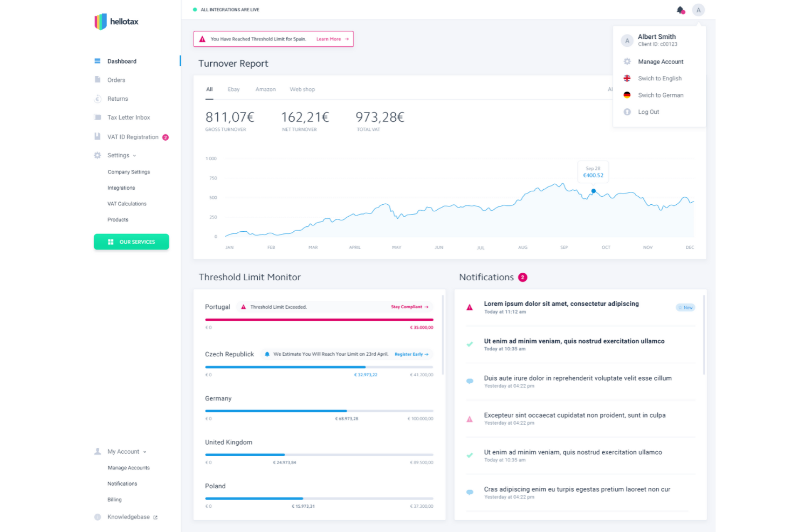
Task: Open Orders from the sidebar
Action: pyautogui.click(x=116, y=80)
